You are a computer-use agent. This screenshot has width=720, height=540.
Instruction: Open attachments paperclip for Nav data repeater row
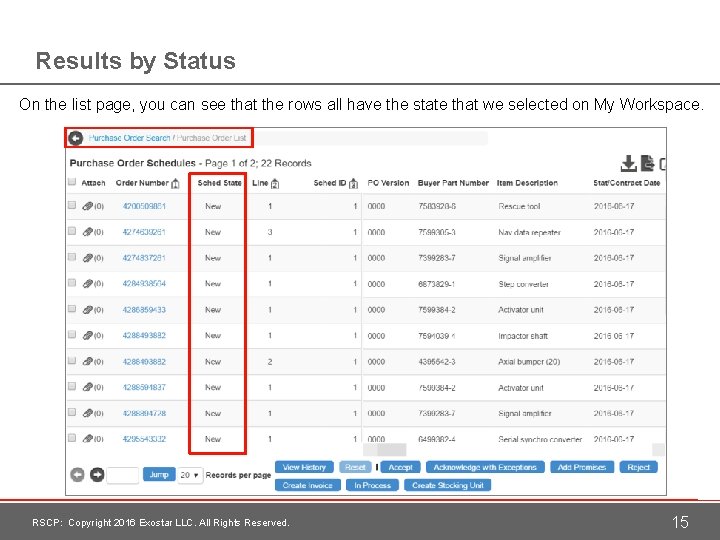coord(88,232)
